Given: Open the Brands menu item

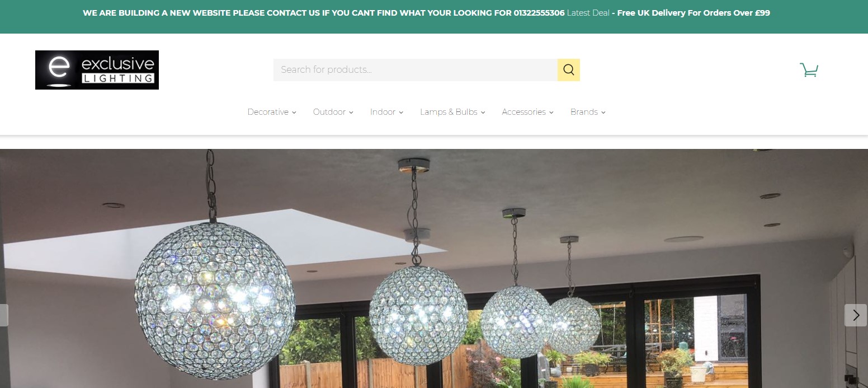Looking at the screenshot, I should [584, 112].
